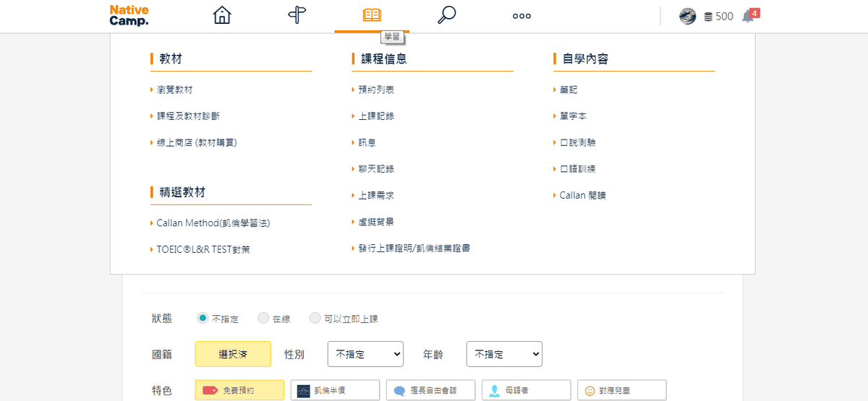Image resolution: width=868 pixels, height=401 pixels.
Task: Open the magnifier search icon
Action: pos(447,15)
